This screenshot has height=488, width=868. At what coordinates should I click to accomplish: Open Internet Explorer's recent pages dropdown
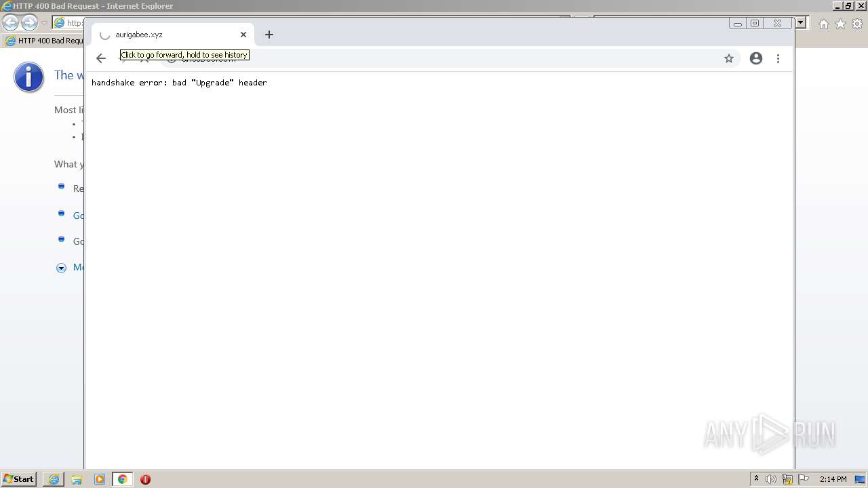click(x=44, y=23)
